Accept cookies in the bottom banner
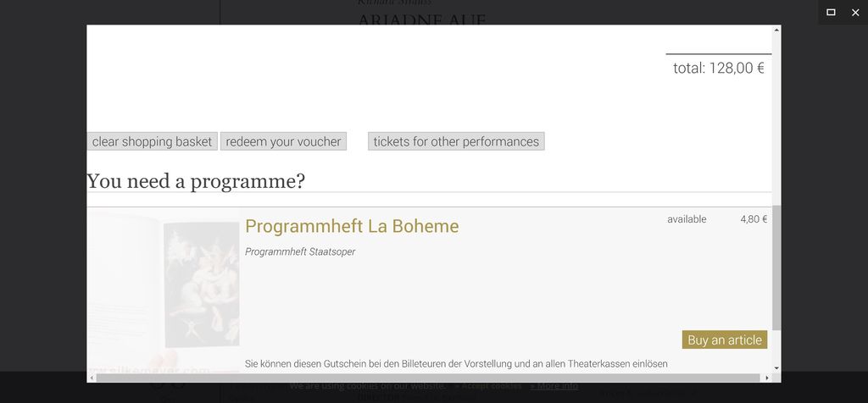 coord(487,386)
